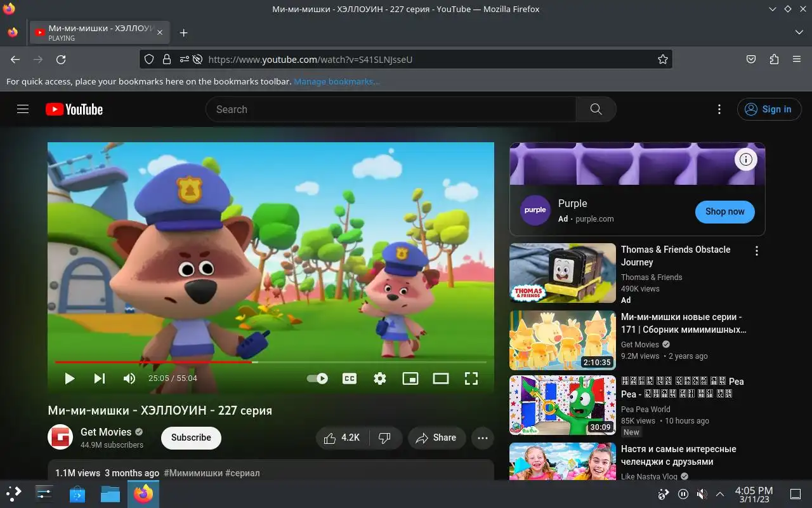This screenshot has width=812, height=508.
Task: Seek on the video progress bar
Action: pyautogui.click(x=271, y=362)
